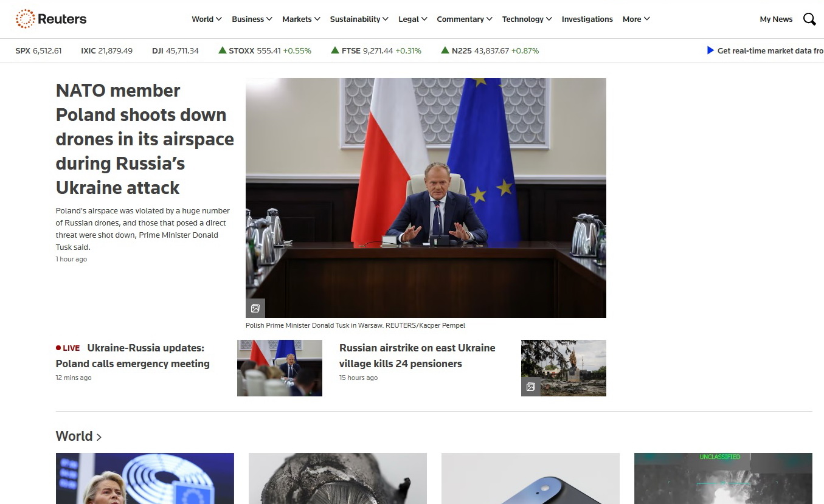Expand the More navigation menu

point(636,19)
